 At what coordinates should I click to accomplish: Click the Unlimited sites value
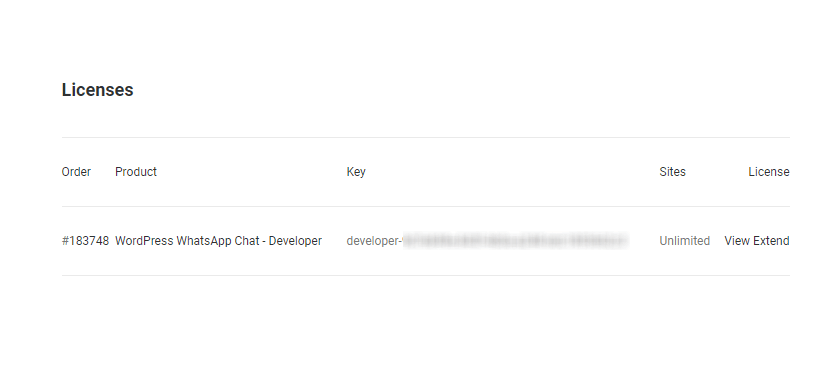(684, 241)
